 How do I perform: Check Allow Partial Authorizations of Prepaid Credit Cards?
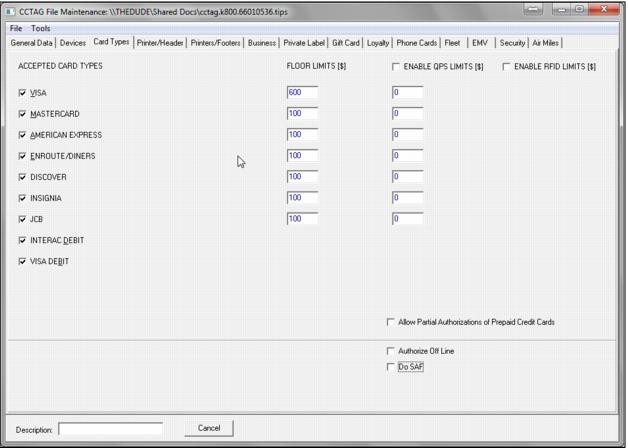click(390, 322)
